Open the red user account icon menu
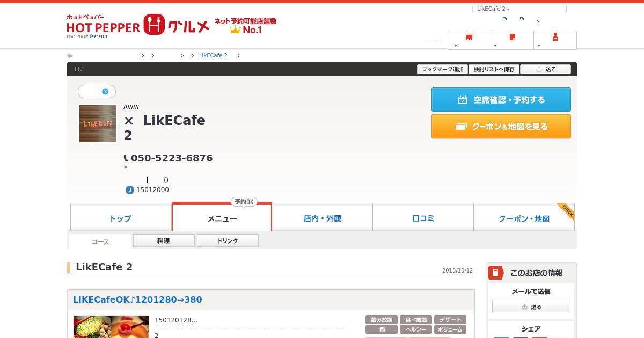 [x=555, y=37]
